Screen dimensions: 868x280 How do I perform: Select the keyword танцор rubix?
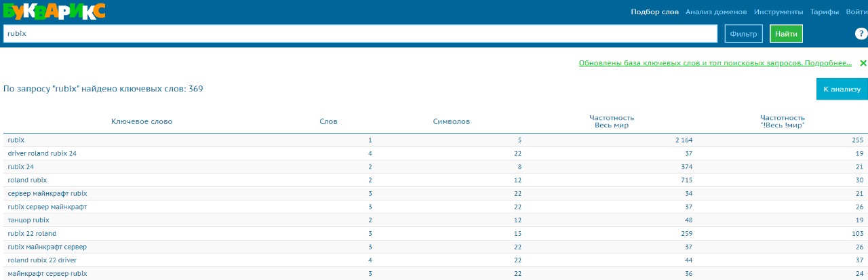(28, 220)
